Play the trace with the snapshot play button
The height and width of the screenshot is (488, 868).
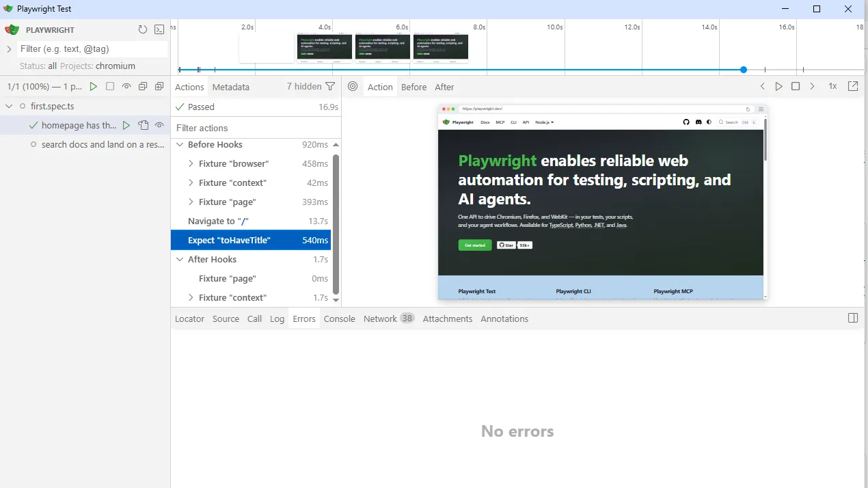coord(779,87)
